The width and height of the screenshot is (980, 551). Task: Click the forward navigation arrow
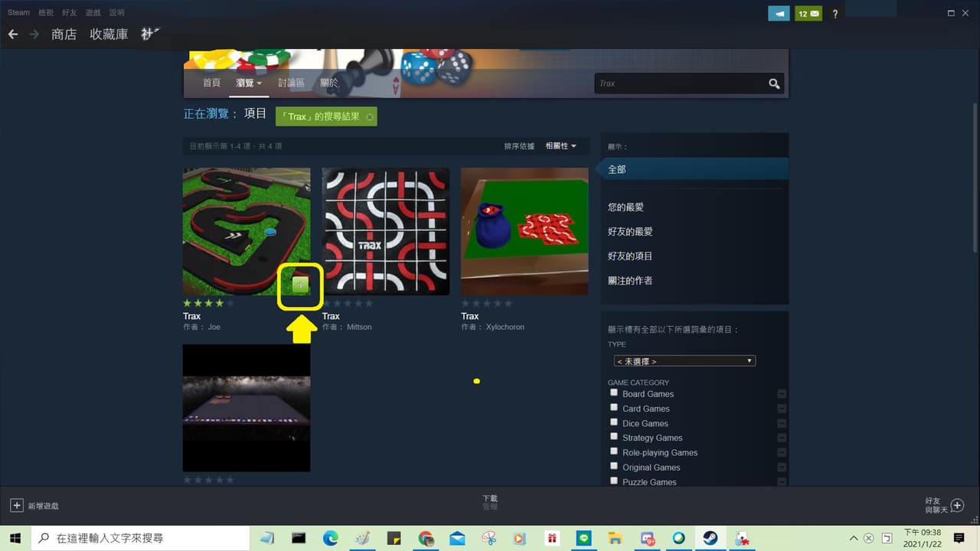pyautogui.click(x=34, y=34)
